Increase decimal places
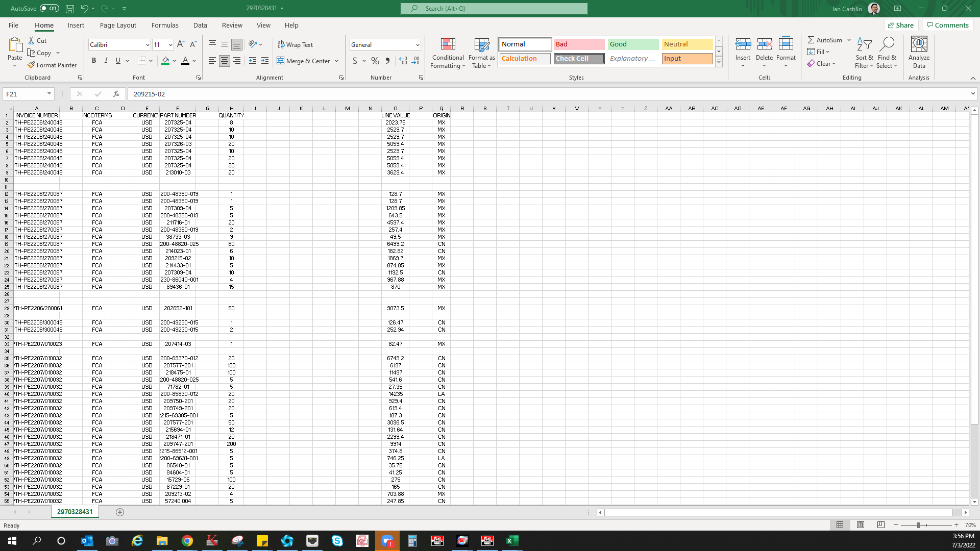Screen dimensions: 980x551 [403, 61]
